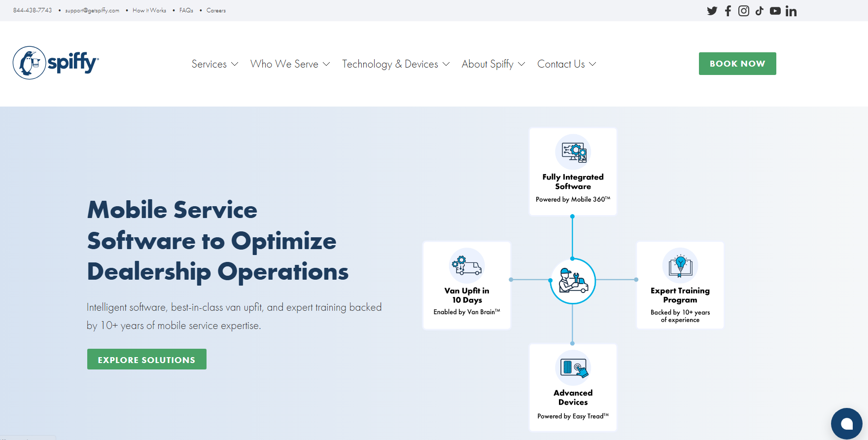This screenshot has height=440, width=868.
Task: Open the Careers link
Action: point(216,10)
